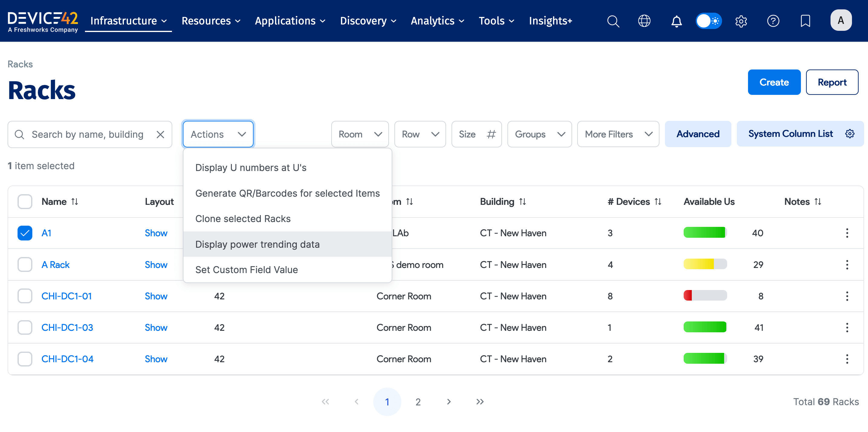Select Display power trending data from Actions menu

(258, 244)
